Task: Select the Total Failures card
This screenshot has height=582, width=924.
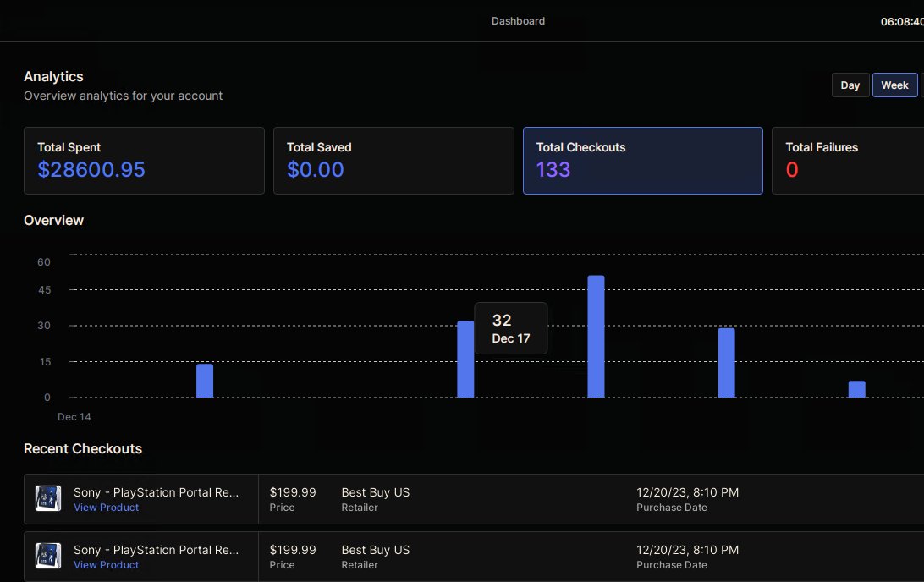Action: tap(848, 161)
